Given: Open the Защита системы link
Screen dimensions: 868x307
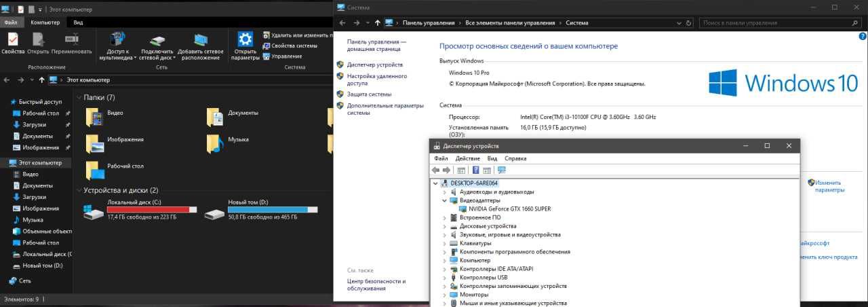Looking at the screenshot, I should tap(369, 94).
